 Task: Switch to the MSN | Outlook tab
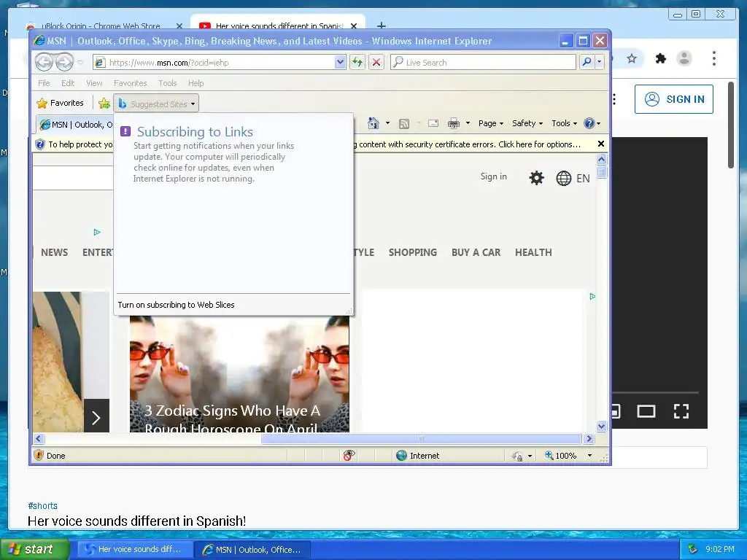[x=75, y=124]
